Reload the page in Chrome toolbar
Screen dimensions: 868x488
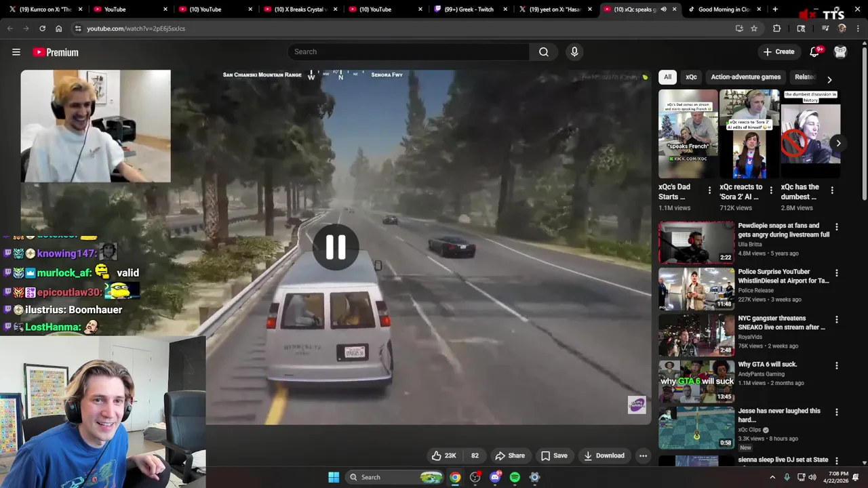pos(42,28)
